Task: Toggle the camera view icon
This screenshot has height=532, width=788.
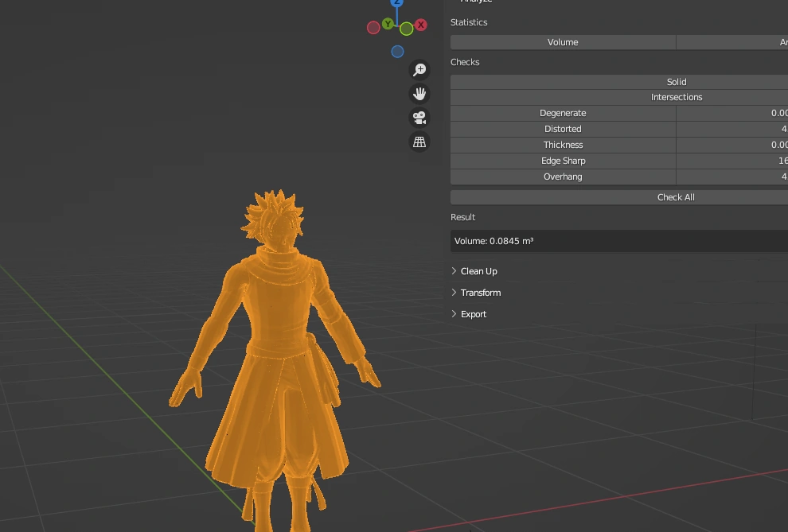Action: (419, 118)
